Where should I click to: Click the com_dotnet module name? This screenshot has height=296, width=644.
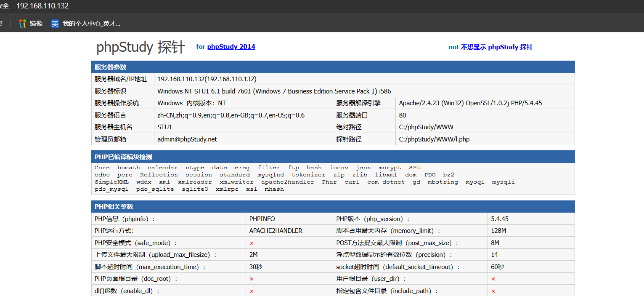pos(386,182)
